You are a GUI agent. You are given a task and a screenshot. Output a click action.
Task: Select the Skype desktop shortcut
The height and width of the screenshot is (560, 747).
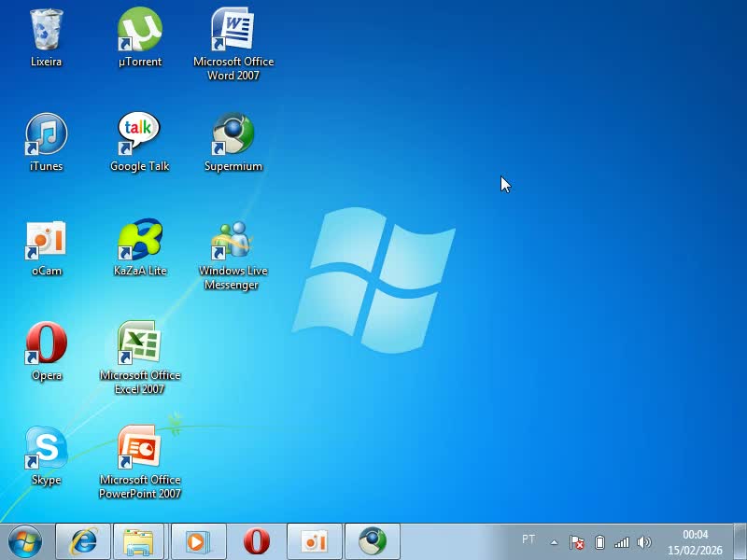click(x=46, y=449)
